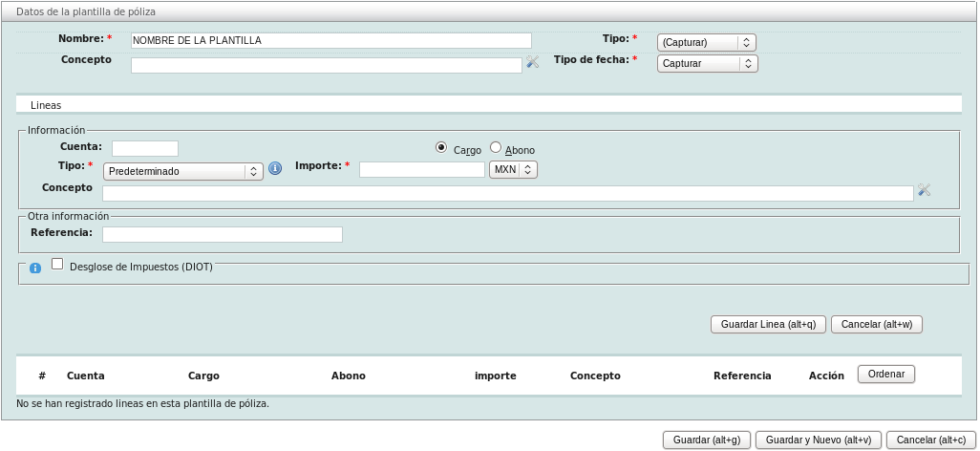Open the MXN currency dropdown
Viewport: 980px width, 451px height.
(x=513, y=169)
